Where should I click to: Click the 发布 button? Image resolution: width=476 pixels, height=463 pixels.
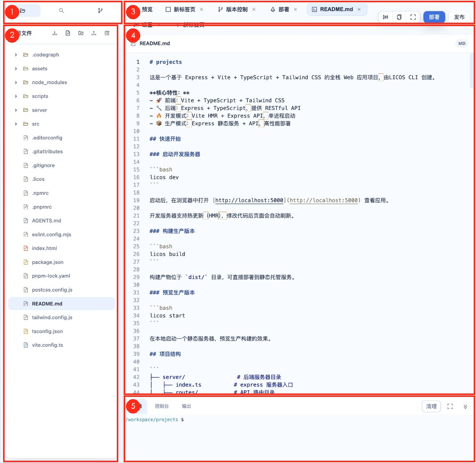pyautogui.click(x=459, y=17)
